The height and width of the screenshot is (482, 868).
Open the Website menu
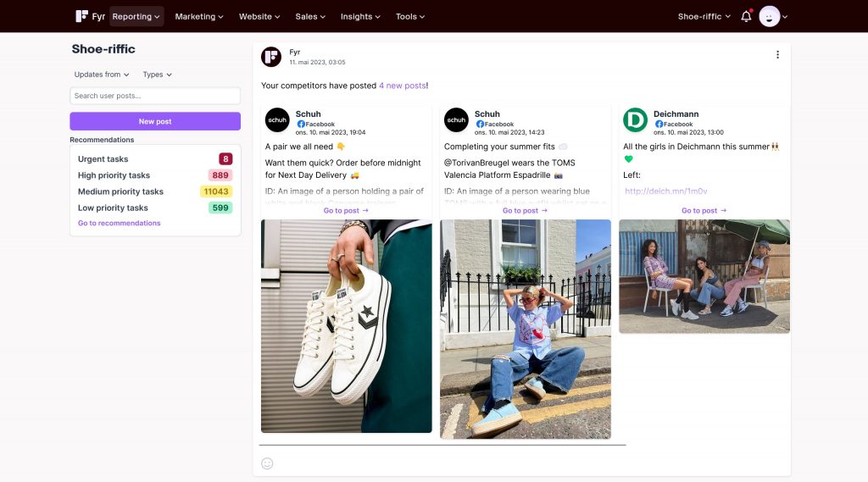tap(259, 16)
